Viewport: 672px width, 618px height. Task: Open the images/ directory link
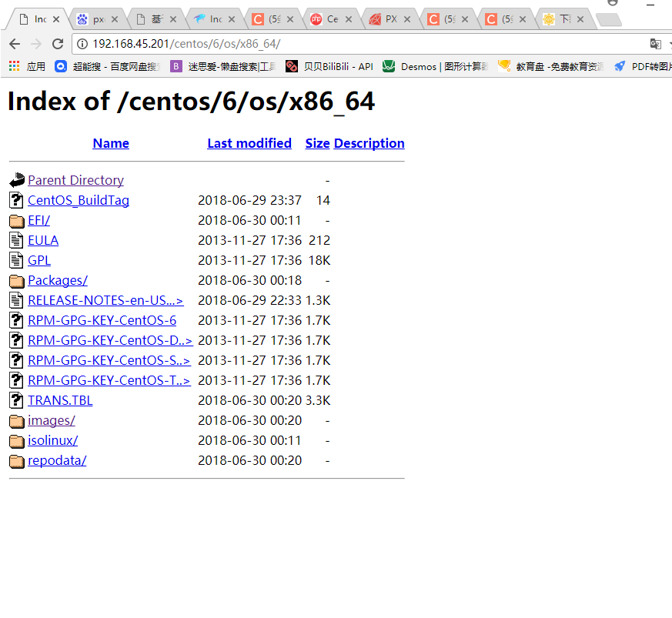tap(52, 420)
